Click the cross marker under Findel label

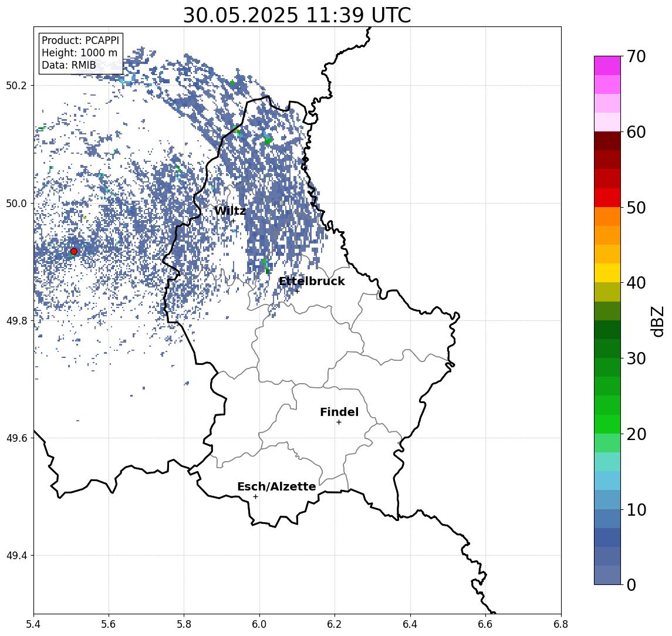339,422
